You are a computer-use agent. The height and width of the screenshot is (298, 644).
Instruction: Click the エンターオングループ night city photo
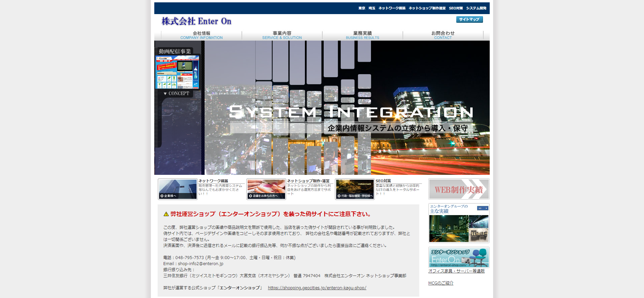pos(449,229)
